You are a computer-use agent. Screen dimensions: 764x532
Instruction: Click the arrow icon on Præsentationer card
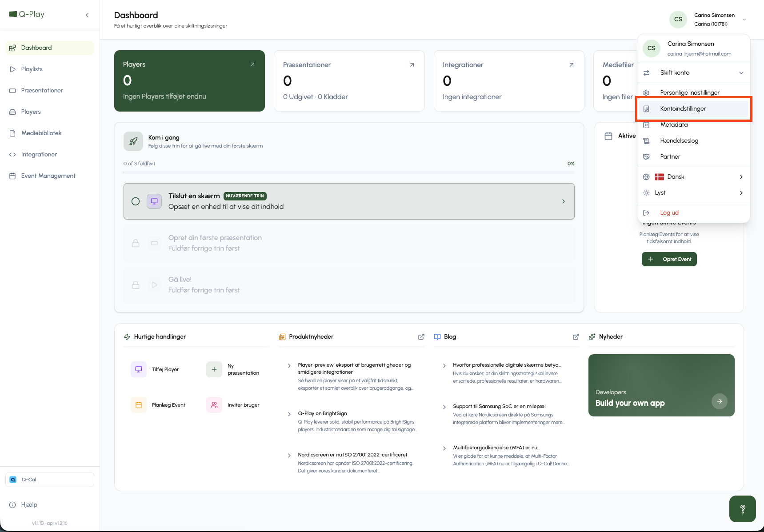pyautogui.click(x=412, y=65)
